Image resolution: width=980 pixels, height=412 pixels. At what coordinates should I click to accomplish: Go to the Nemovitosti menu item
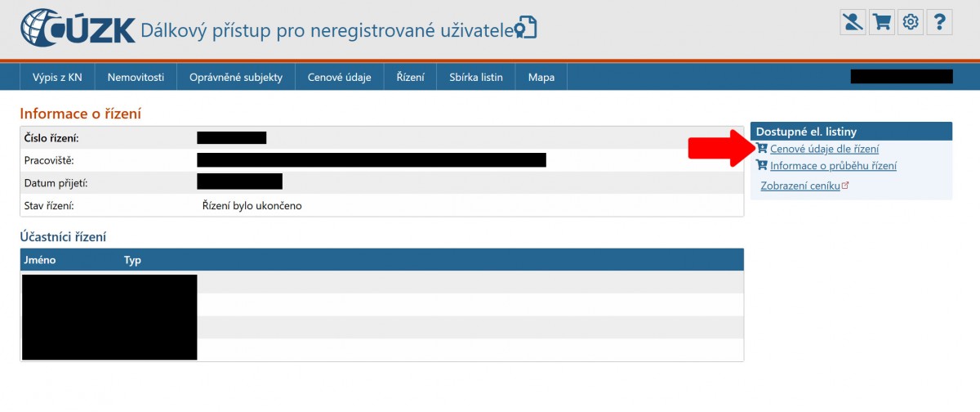click(x=136, y=78)
